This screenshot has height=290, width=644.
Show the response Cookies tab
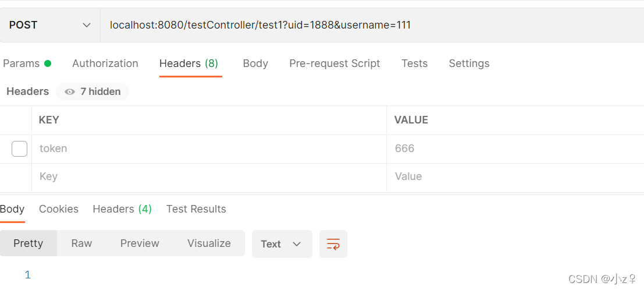point(59,209)
